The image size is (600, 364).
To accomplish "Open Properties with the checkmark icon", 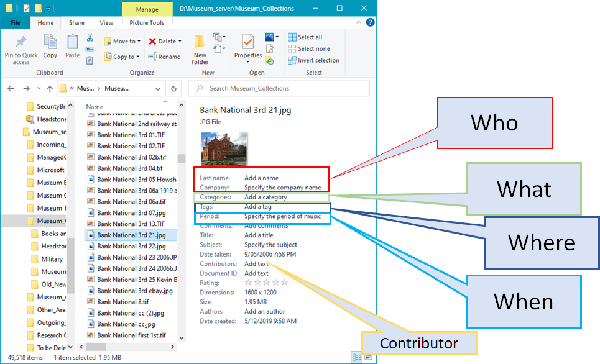I will [x=248, y=48].
